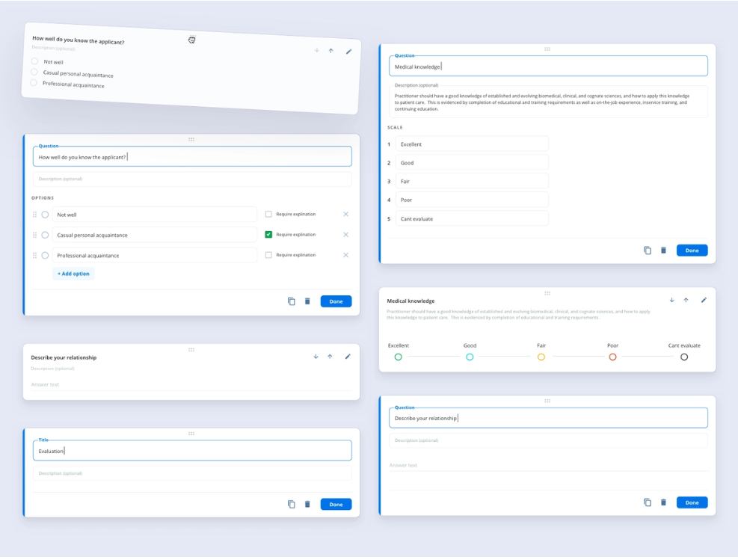Edit 'Describe your relationship' preview card

click(x=348, y=357)
